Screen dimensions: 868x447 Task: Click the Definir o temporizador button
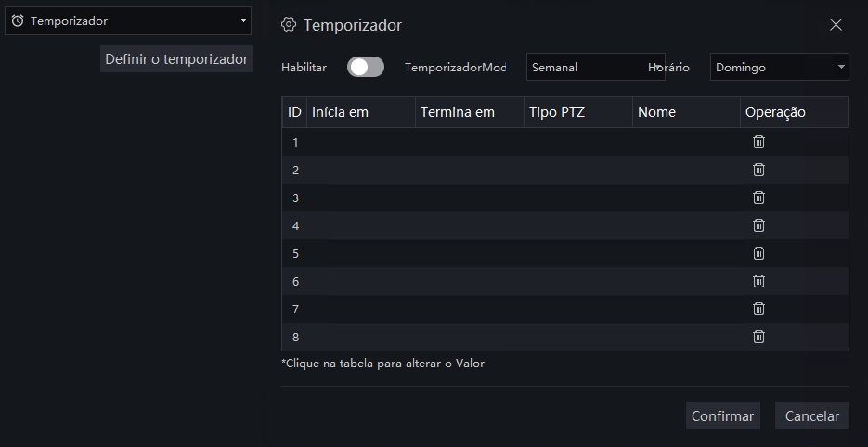tap(176, 58)
